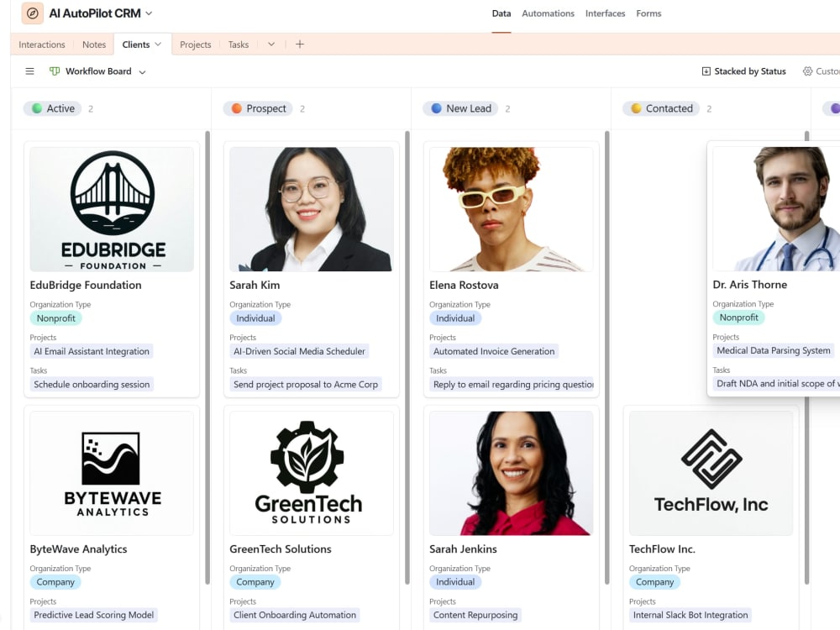Click the kanban Workflow Board view icon
Image resolution: width=840 pixels, height=630 pixels.
55,71
